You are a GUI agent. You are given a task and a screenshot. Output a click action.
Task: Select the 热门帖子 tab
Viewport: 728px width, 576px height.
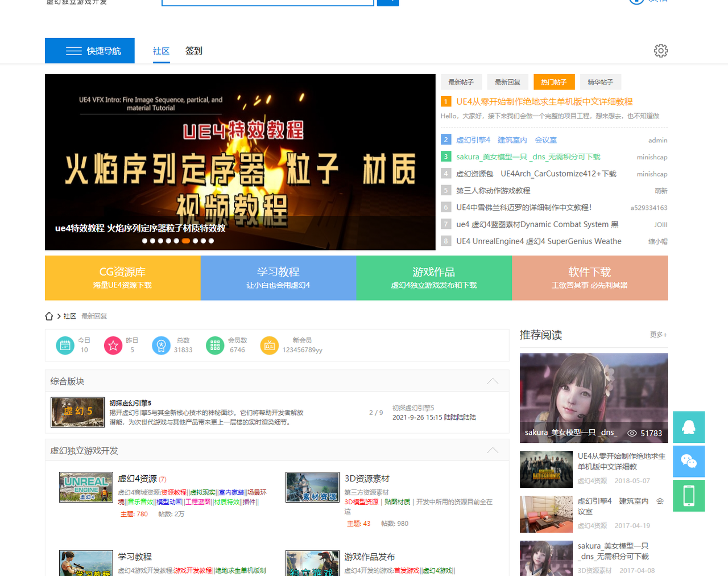click(x=554, y=82)
